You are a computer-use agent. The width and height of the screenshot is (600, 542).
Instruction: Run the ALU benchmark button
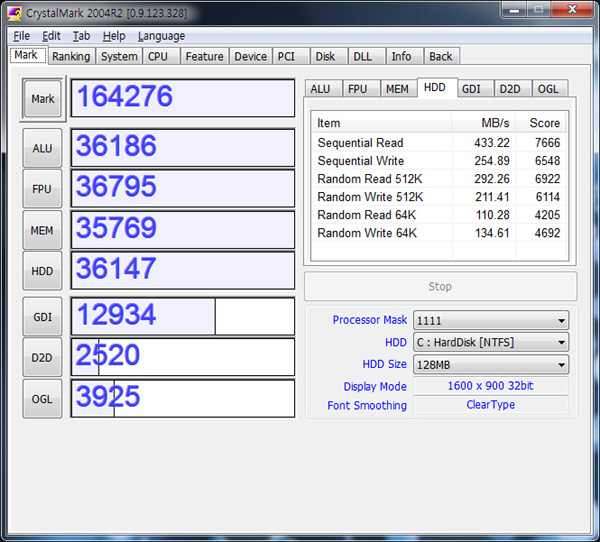pos(42,148)
